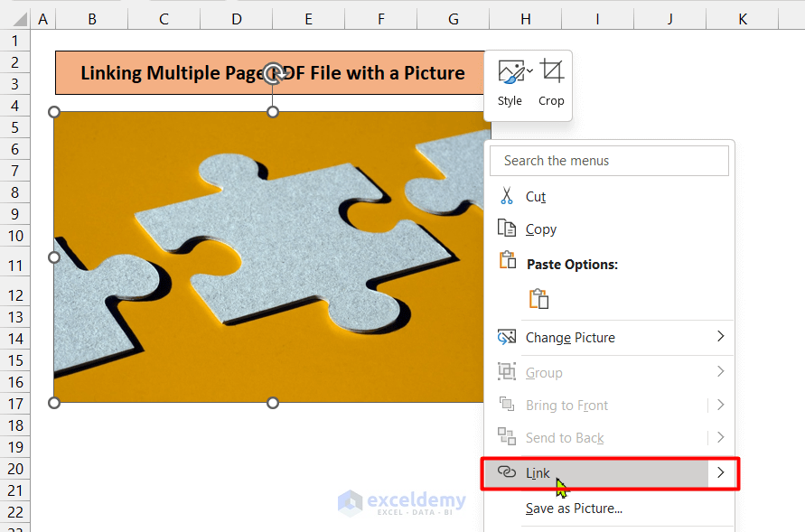Open the Change Picture submenu
This screenshot has height=532, width=805.
tap(610, 338)
